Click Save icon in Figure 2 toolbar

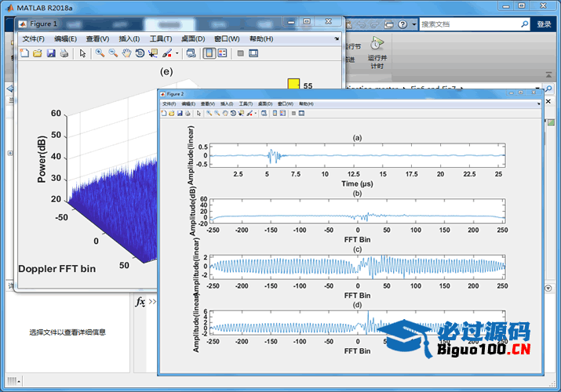(x=180, y=113)
